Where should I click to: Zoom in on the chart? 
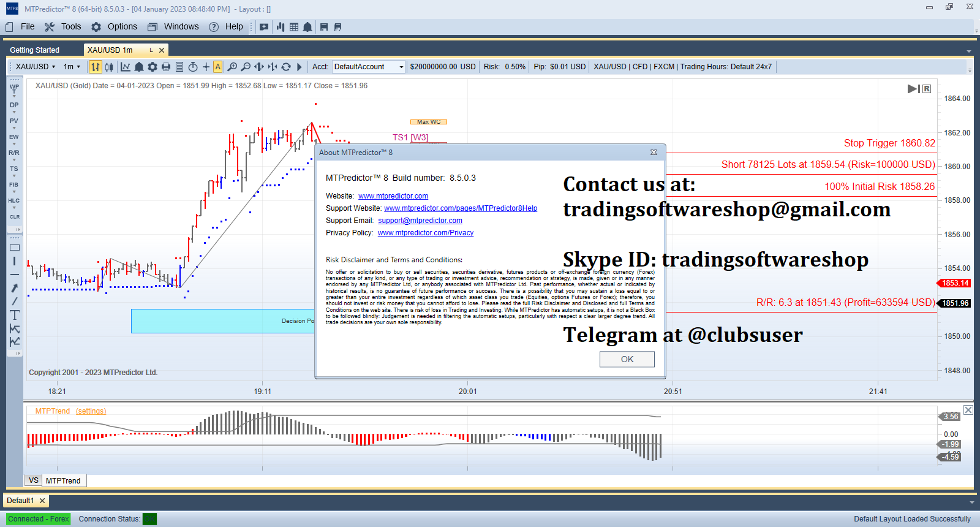232,67
